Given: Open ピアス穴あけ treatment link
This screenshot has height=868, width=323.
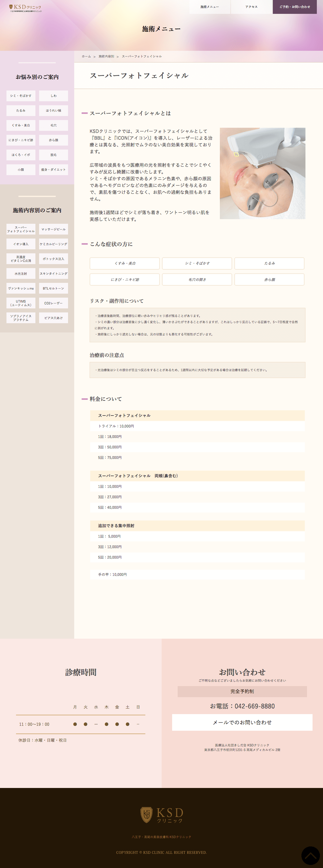Looking at the screenshot, I should pos(53,318).
